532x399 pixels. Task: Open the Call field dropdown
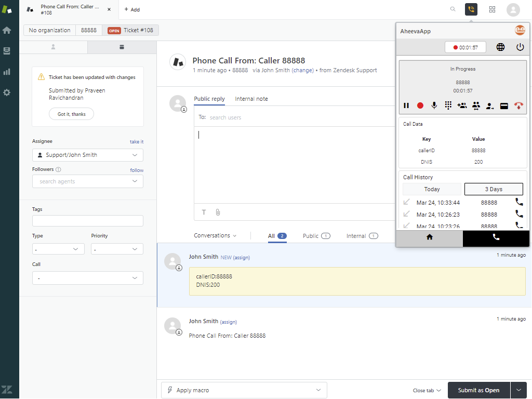[87, 278]
